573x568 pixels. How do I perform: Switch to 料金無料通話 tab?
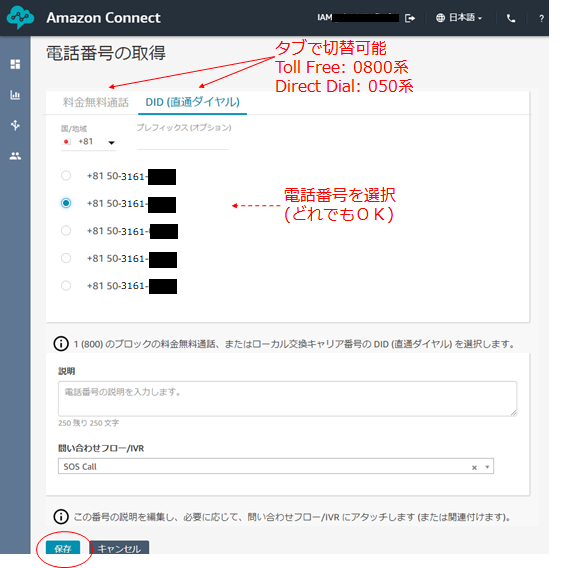(96, 102)
